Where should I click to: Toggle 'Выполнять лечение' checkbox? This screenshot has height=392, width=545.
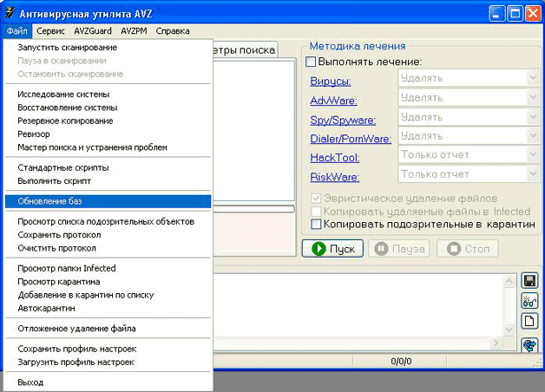(x=311, y=62)
